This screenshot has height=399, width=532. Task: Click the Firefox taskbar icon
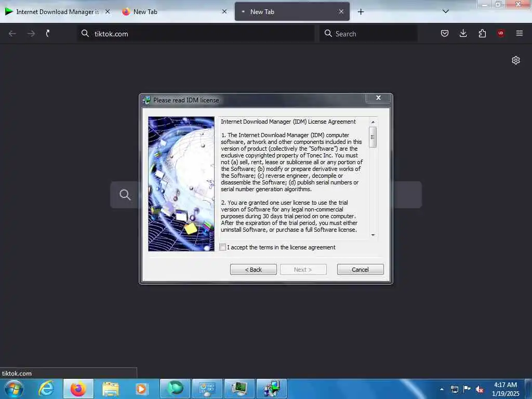click(x=78, y=389)
